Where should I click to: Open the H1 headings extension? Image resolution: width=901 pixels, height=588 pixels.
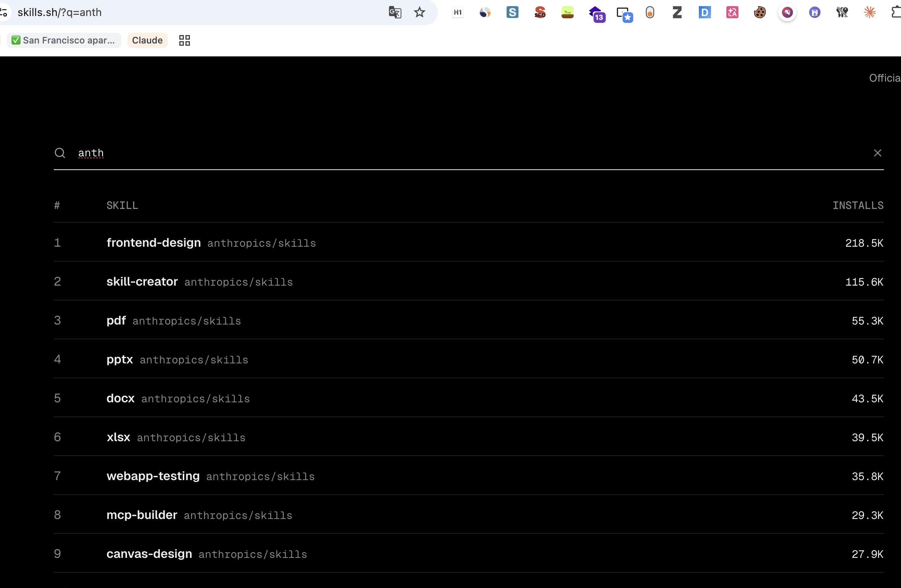pos(458,13)
